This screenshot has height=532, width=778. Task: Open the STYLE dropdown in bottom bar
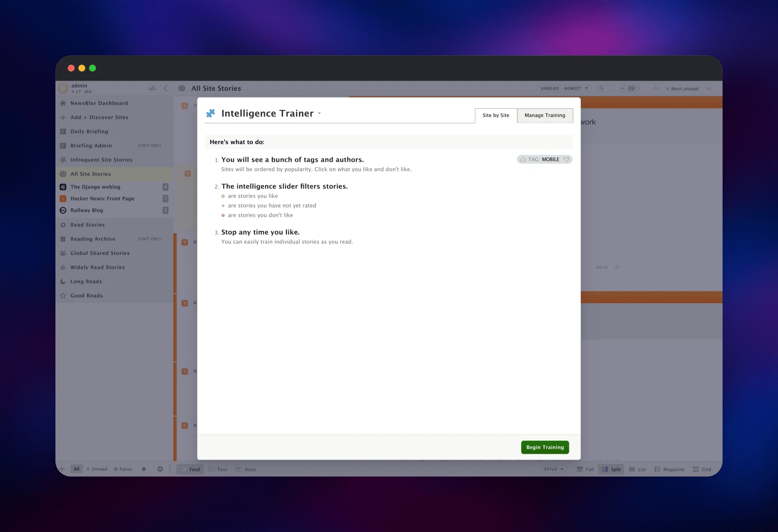(553, 469)
